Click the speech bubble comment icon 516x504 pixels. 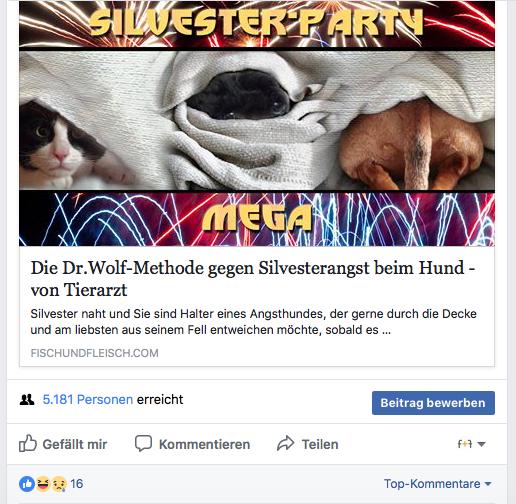[x=143, y=443]
